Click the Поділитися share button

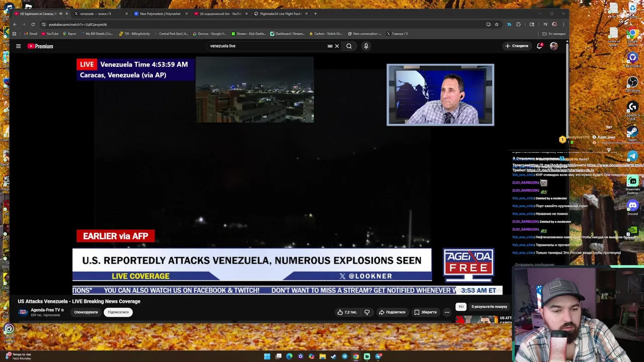pyautogui.click(x=392, y=312)
